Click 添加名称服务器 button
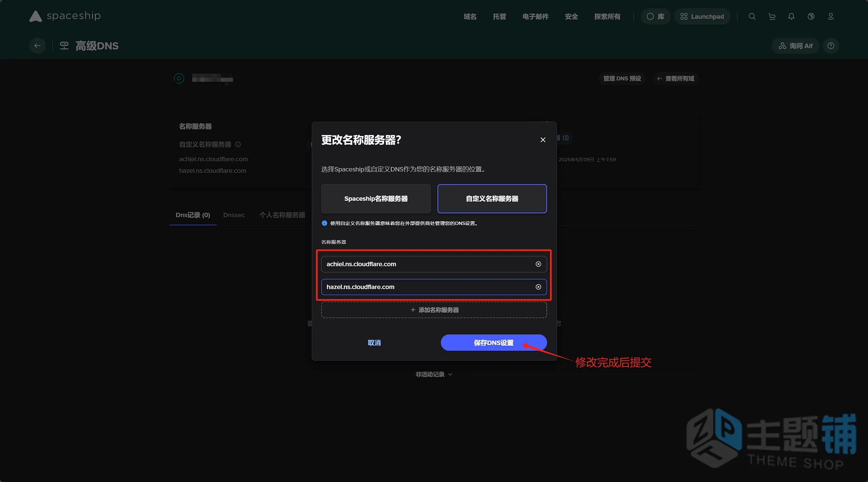The height and width of the screenshot is (482, 868). (x=434, y=310)
